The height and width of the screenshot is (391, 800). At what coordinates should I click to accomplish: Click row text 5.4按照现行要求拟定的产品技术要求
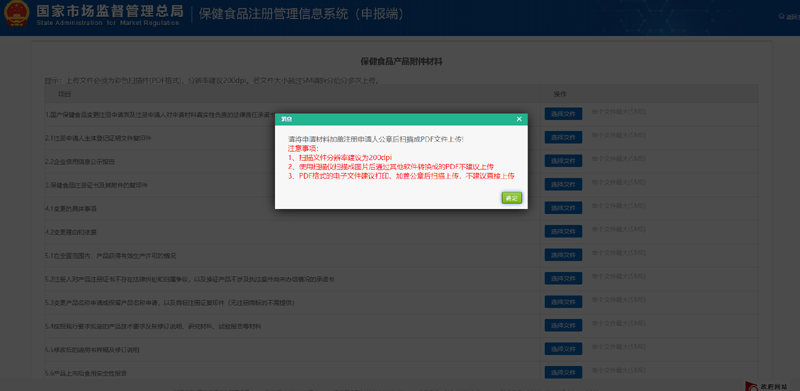click(x=153, y=326)
